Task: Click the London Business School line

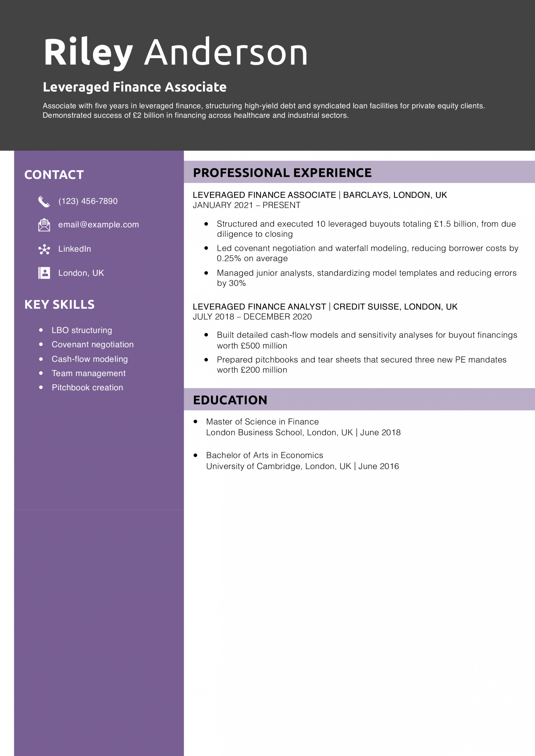Action: click(304, 432)
